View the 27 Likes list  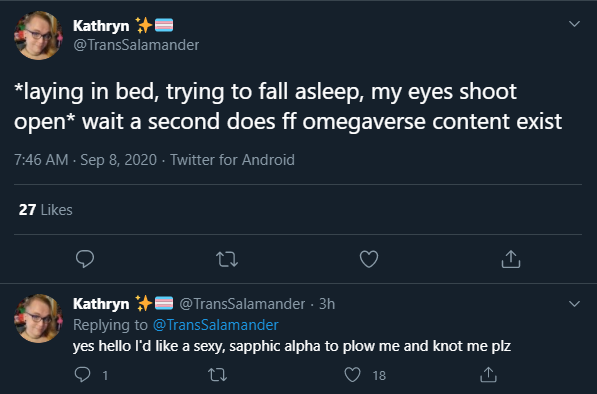click(45, 210)
